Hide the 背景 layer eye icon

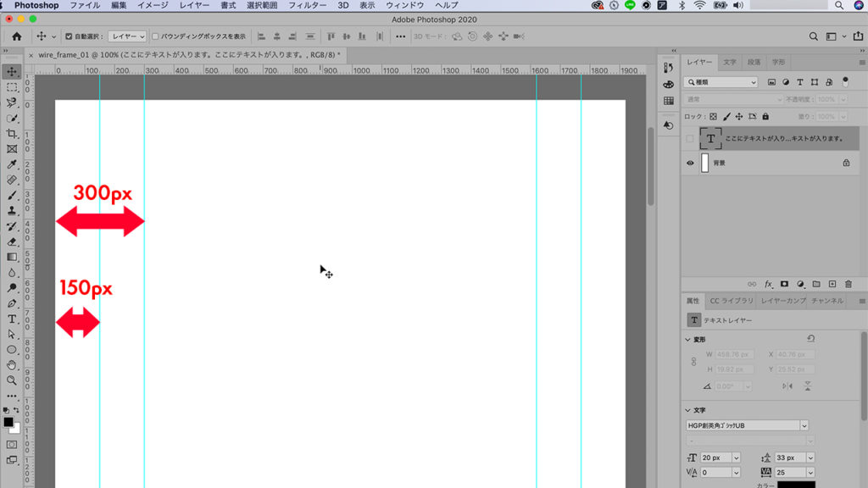690,164
